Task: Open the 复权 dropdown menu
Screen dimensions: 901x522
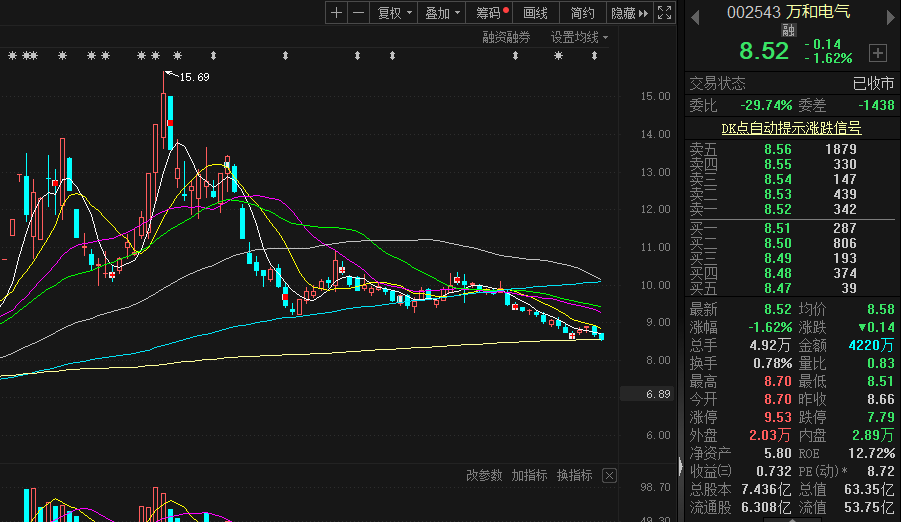Action: pyautogui.click(x=392, y=13)
